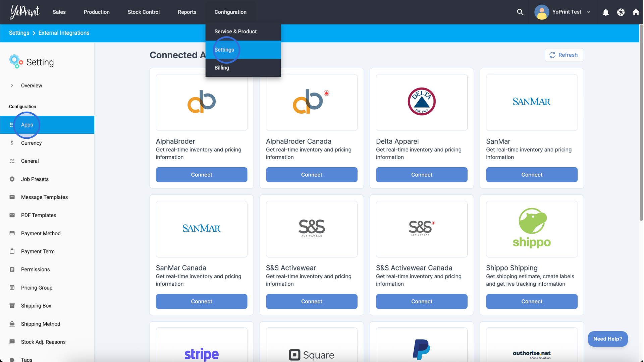Open General settings in sidebar
The height and width of the screenshot is (362, 644).
[x=47, y=161]
